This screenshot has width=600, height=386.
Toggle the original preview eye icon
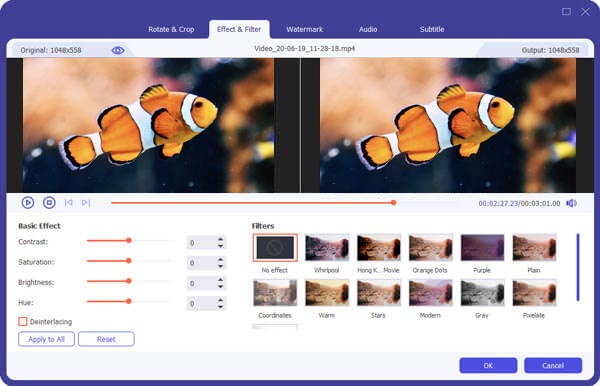[118, 50]
